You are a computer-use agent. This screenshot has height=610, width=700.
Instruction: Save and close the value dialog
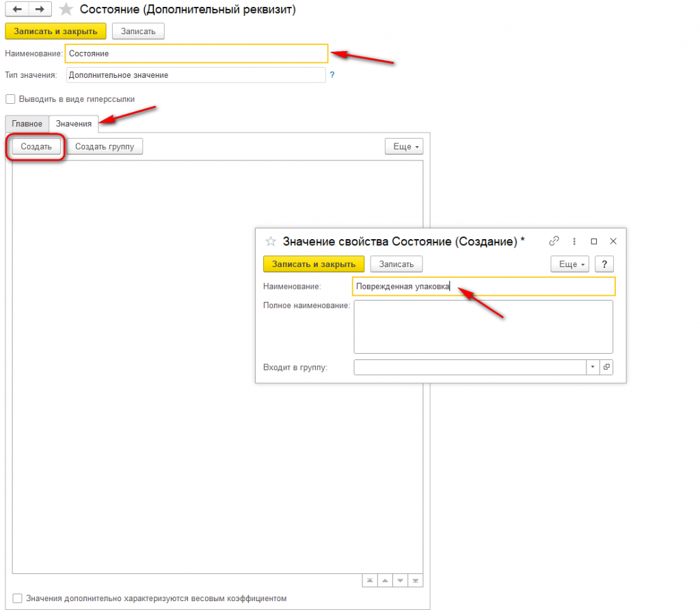[x=314, y=264]
